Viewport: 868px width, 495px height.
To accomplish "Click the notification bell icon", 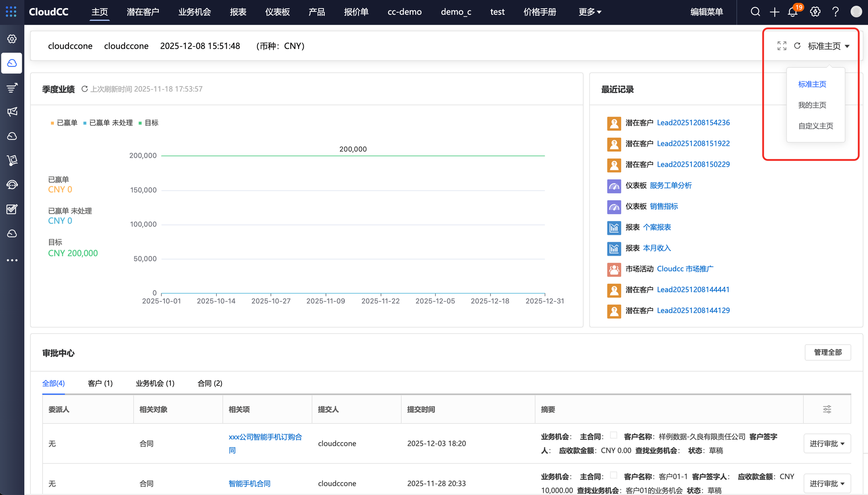I will point(792,12).
